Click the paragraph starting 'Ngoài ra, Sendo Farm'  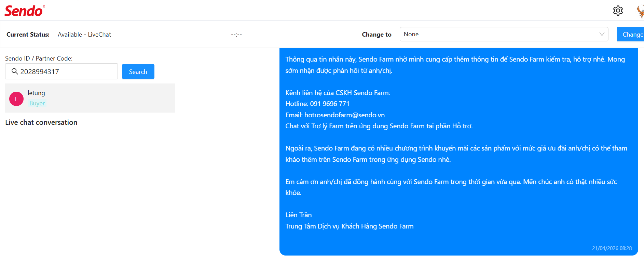(456, 154)
